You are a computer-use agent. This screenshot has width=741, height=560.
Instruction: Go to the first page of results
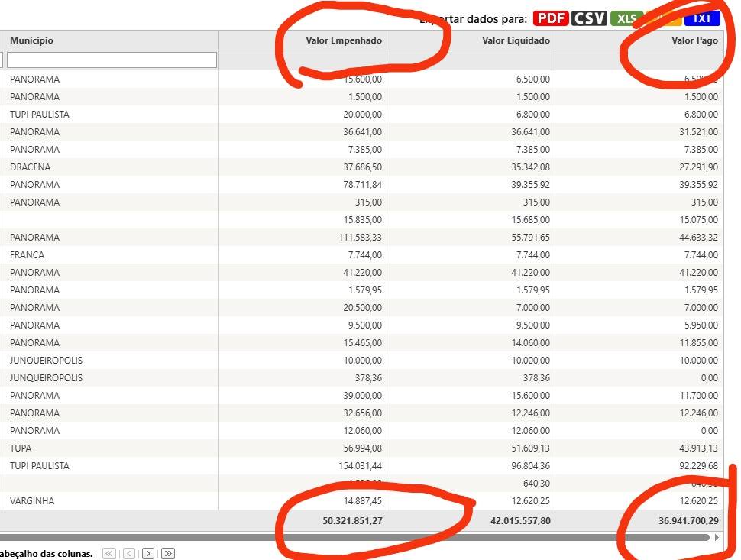(109, 553)
